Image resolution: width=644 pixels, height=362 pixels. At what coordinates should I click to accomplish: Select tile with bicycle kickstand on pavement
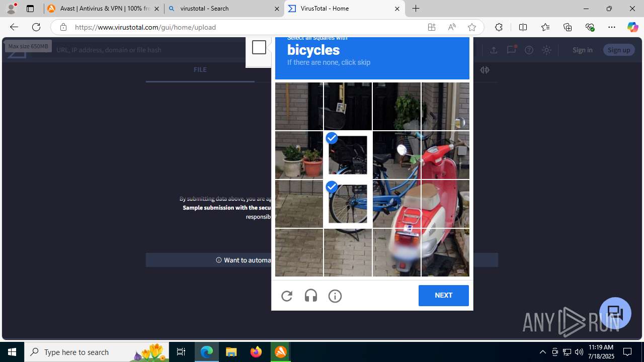[x=348, y=252]
